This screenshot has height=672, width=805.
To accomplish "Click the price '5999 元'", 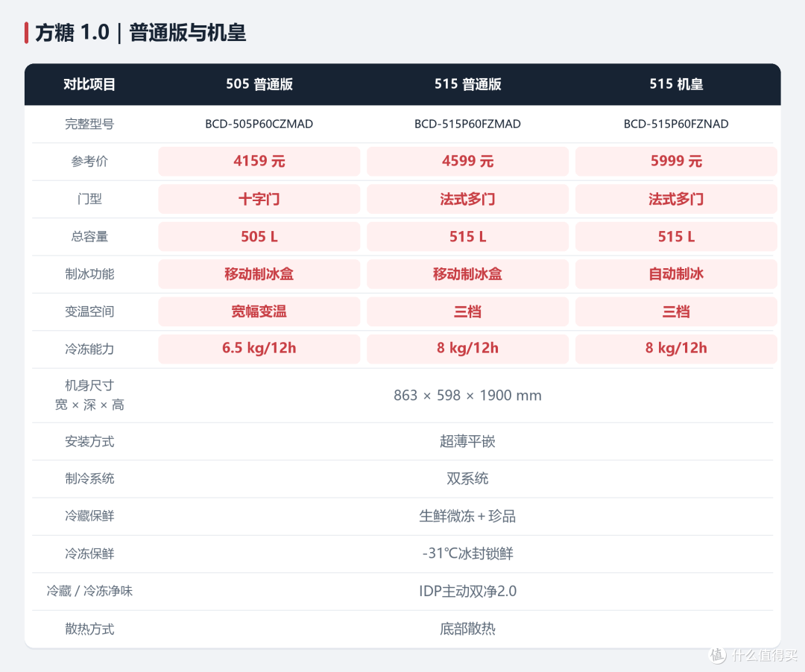I will (676, 161).
